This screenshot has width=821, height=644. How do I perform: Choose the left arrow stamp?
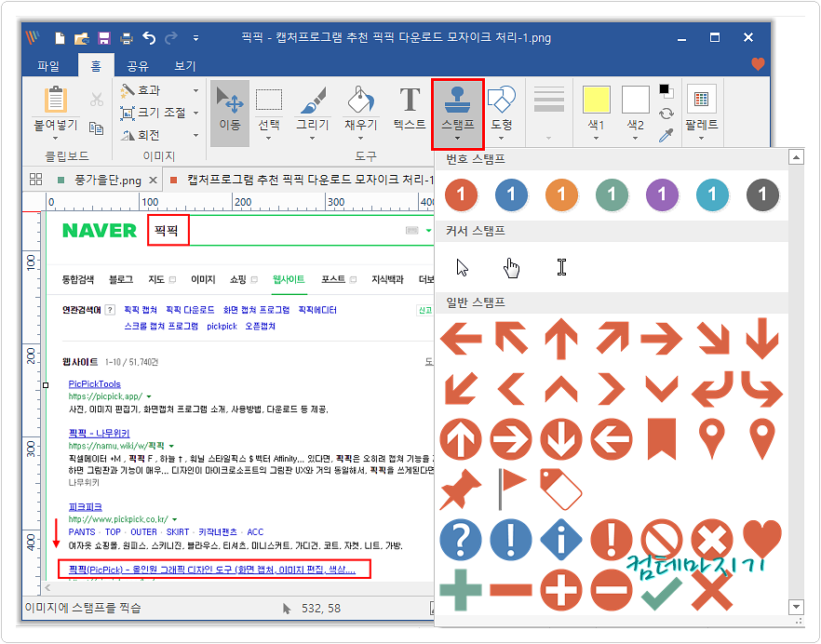[461, 339]
